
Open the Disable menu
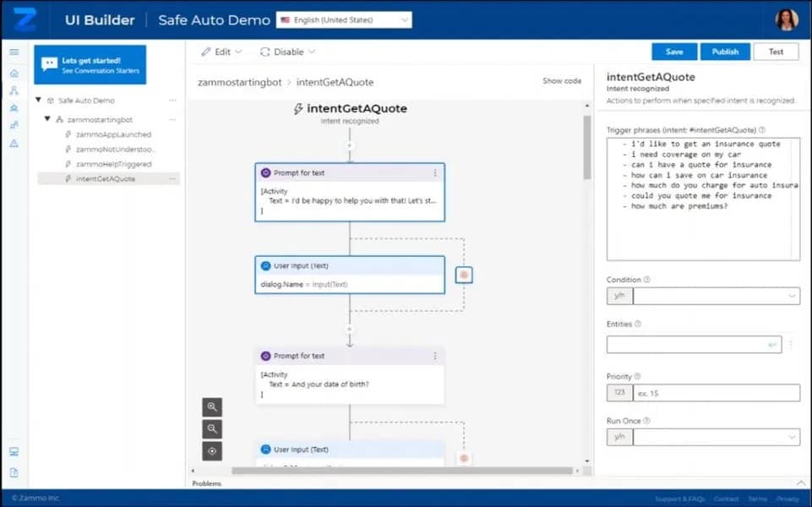tap(288, 52)
